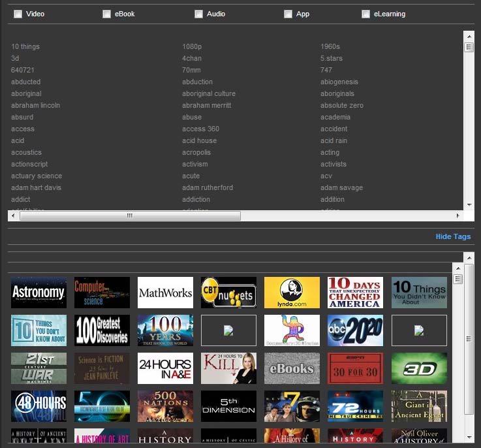481x448 pixels.
Task: Select the MathWorks logo tile
Action: (165, 293)
